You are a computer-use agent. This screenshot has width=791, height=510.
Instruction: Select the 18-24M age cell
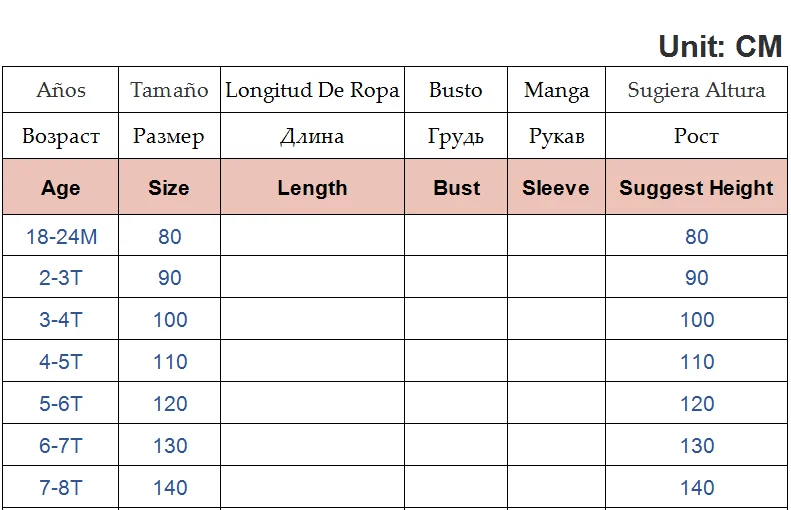click(61, 237)
